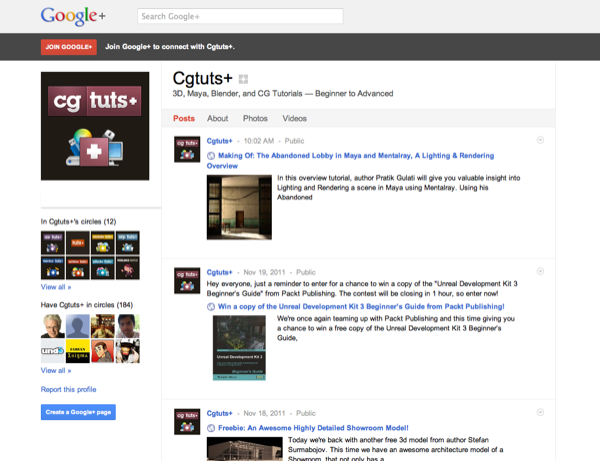
Task: Open Cgtuts+ author link on 10:02 AM post
Action: click(219, 141)
